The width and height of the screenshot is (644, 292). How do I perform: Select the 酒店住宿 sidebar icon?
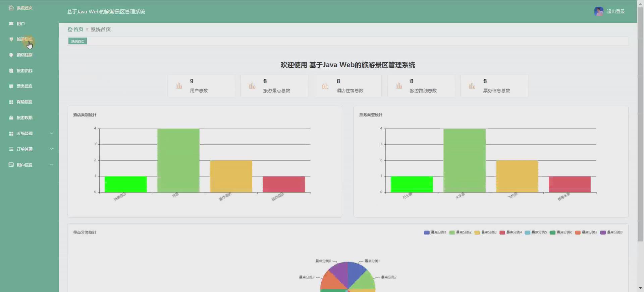coord(11,55)
